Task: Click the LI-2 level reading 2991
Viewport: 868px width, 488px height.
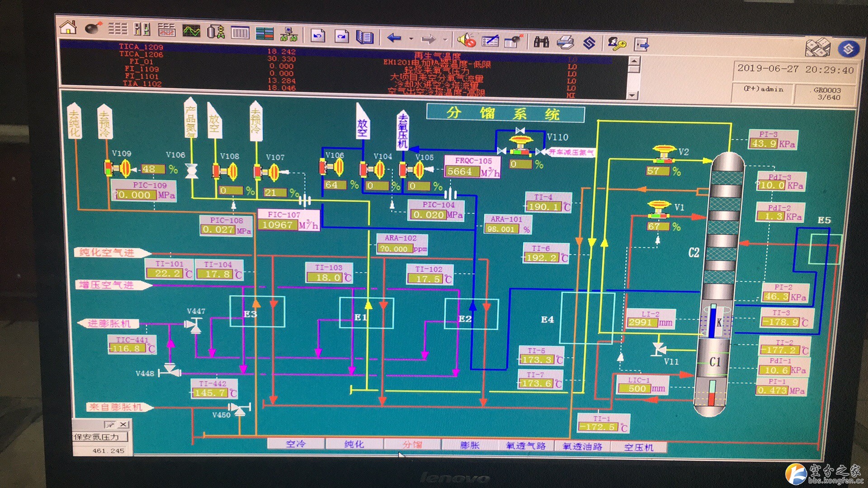Action: 642,323
